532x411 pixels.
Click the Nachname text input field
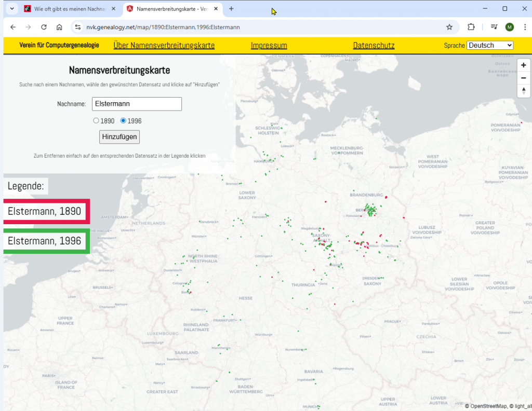tap(137, 104)
